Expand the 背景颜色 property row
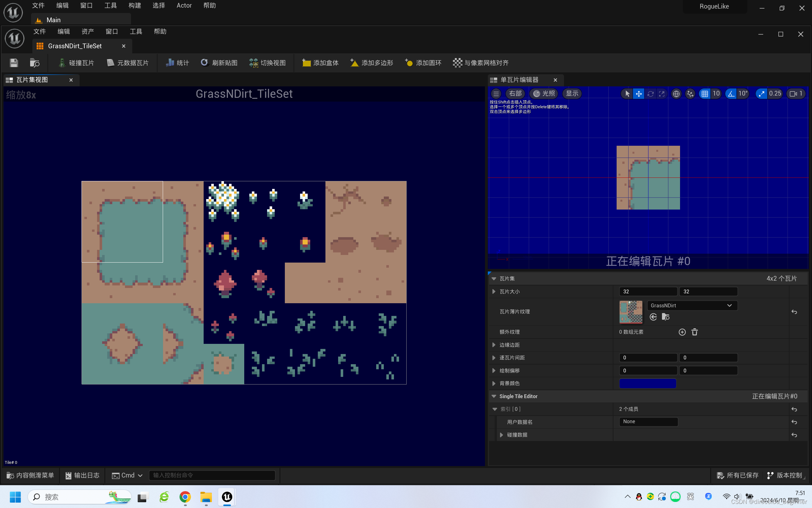Image resolution: width=812 pixels, height=508 pixels. [494, 383]
